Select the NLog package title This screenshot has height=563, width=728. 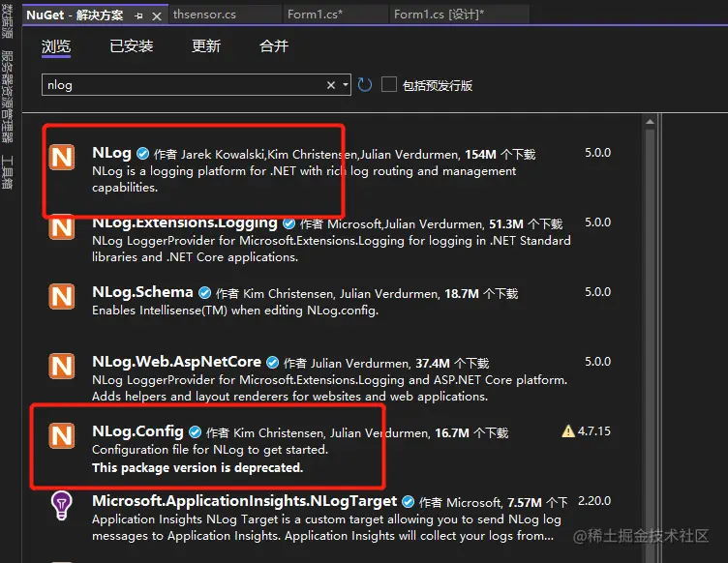[x=111, y=153]
